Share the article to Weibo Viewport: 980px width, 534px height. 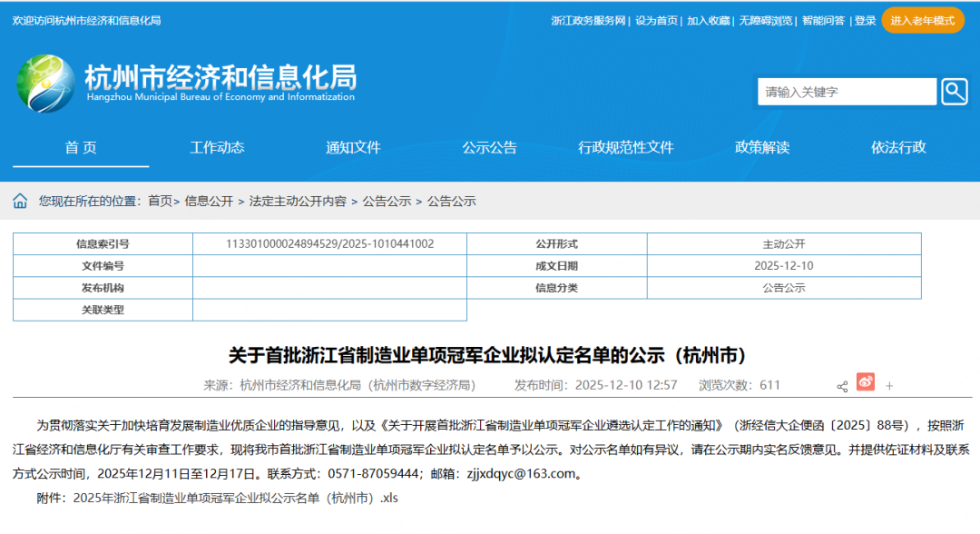[866, 383]
